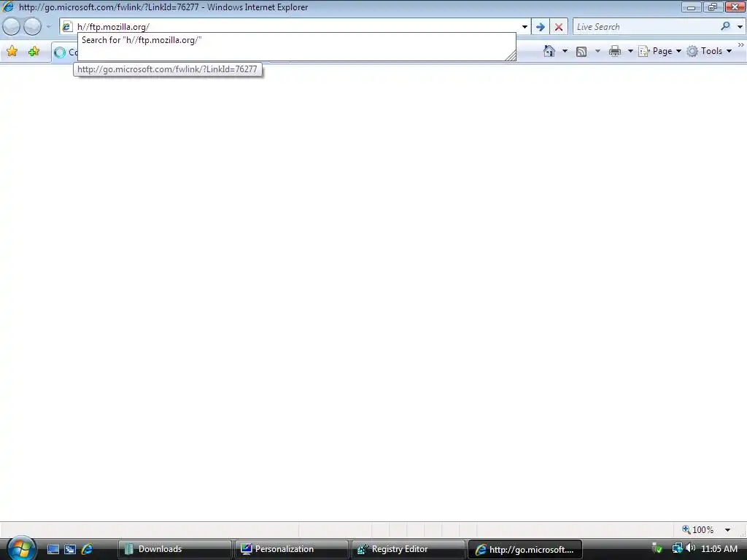Open the Feeds dropdown arrow
The width and height of the screenshot is (747, 560).
point(597,51)
